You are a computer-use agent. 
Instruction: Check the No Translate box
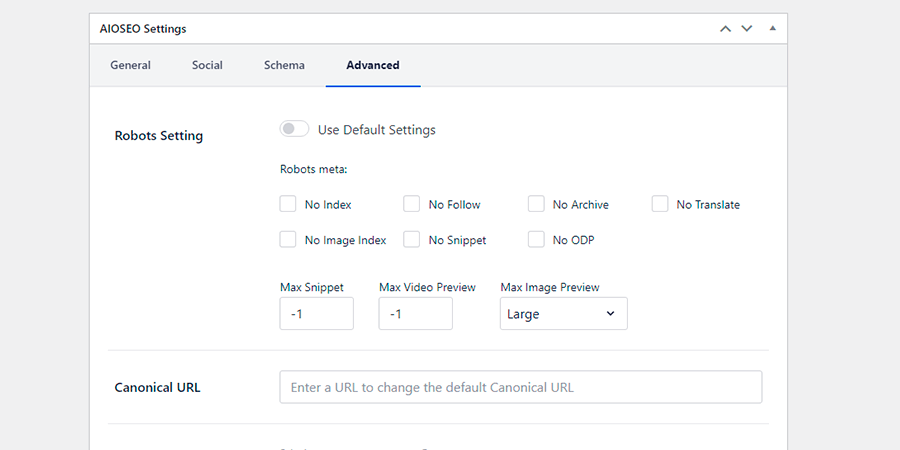660,204
